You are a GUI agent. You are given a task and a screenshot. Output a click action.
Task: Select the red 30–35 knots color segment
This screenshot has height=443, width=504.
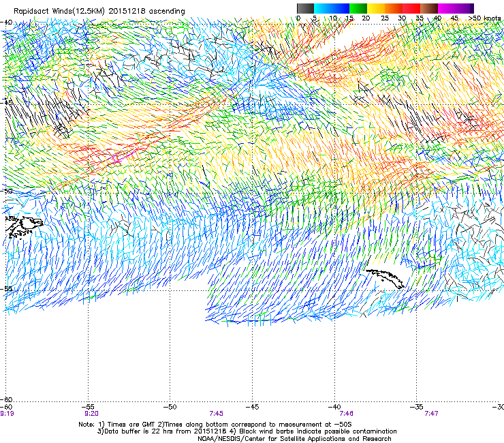[x=411, y=8]
